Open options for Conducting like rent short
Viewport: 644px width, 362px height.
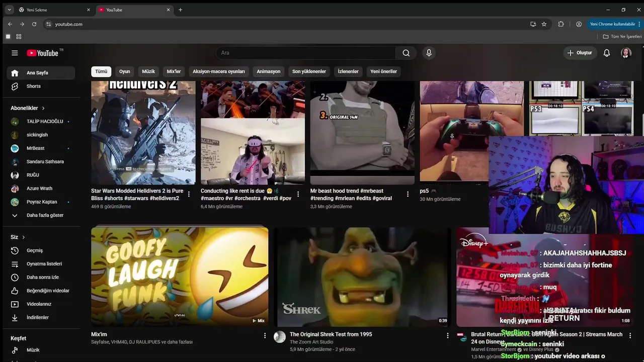(x=298, y=194)
